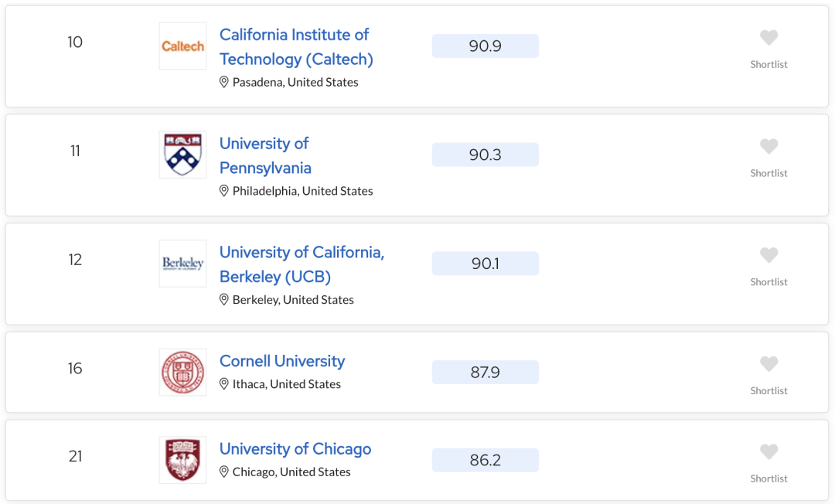Open University of Chicago profile link
835x504 pixels.
click(295, 448)
